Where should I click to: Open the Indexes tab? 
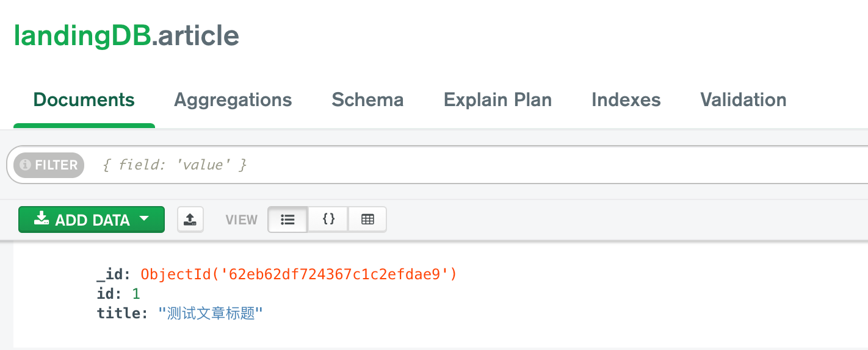tap(626, 100)
